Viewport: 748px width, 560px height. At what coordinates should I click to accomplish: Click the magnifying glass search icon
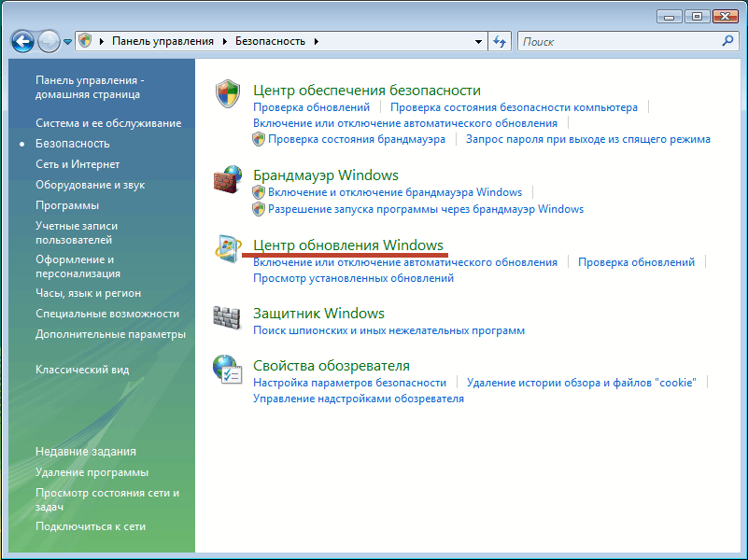(727, 42)
